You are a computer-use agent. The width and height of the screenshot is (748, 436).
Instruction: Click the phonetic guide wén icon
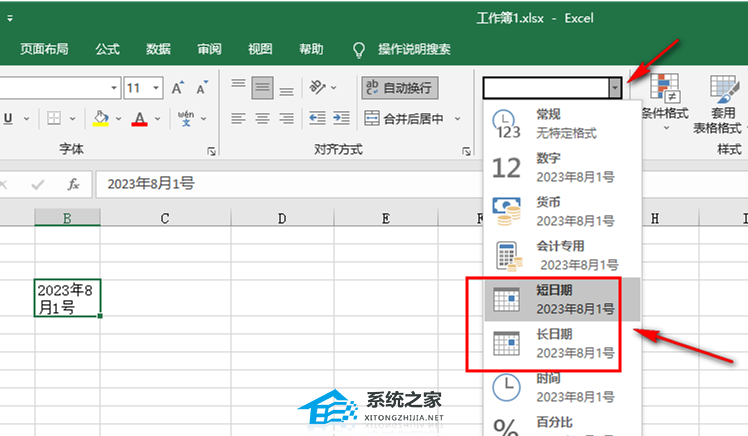click(x=186, y=118)
